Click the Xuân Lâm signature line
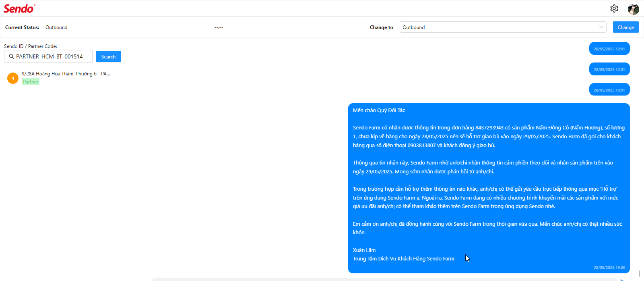 click(x=364, y=250)
